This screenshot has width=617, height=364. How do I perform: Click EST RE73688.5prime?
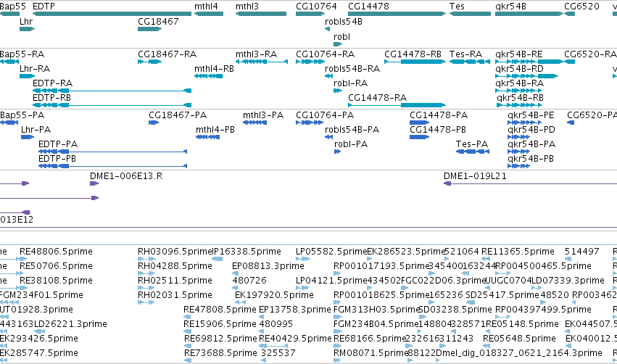pyautogui.click(x=188, y=361)
